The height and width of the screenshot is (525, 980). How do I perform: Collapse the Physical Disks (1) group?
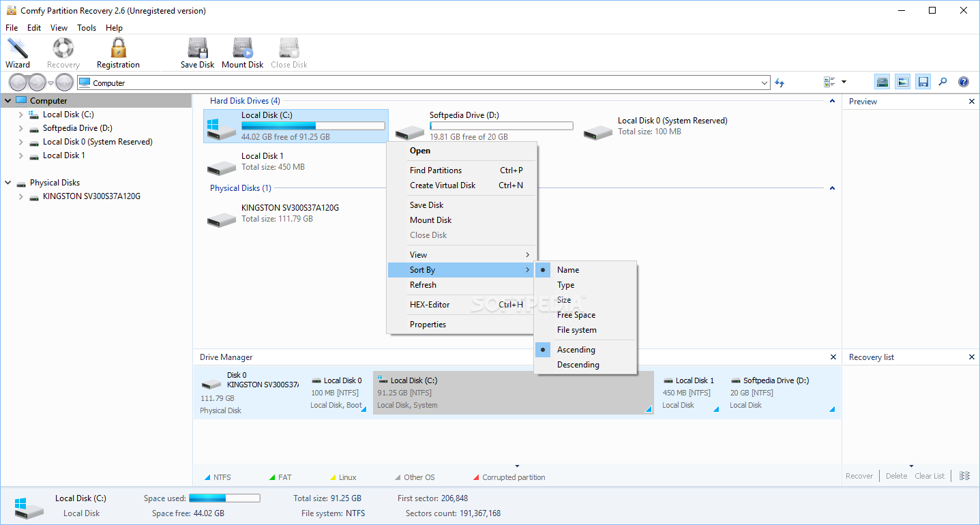(x=832, y=188)
